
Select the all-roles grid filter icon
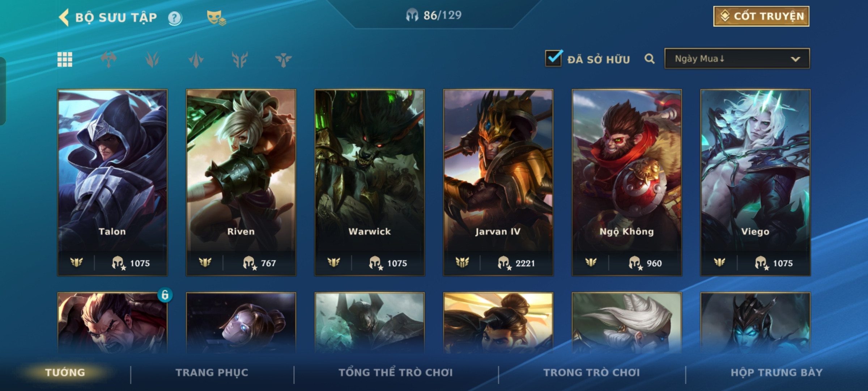pos(65,59)
